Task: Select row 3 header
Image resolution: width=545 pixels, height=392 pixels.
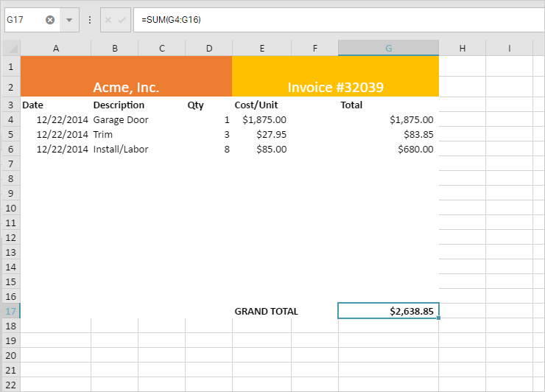Action: 11,105
